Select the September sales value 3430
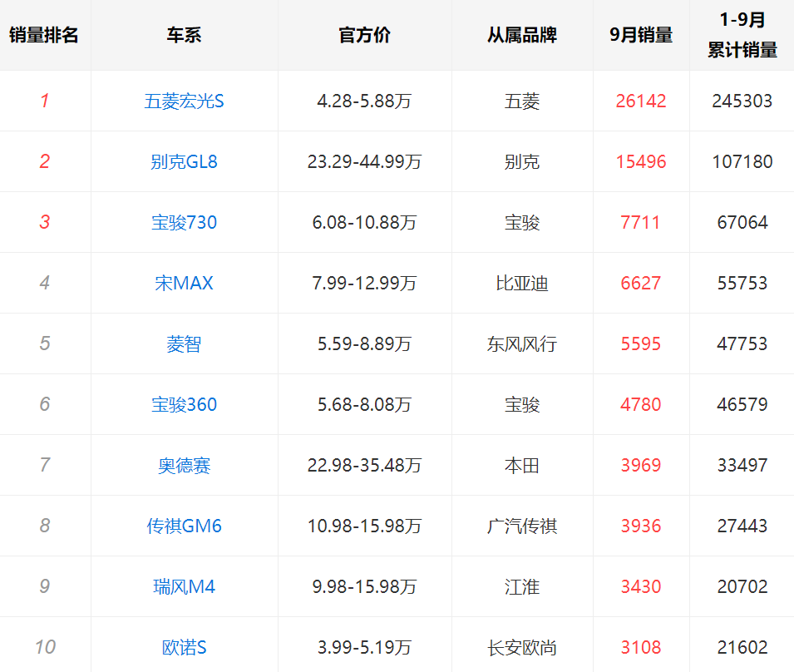 click(641, 587)
